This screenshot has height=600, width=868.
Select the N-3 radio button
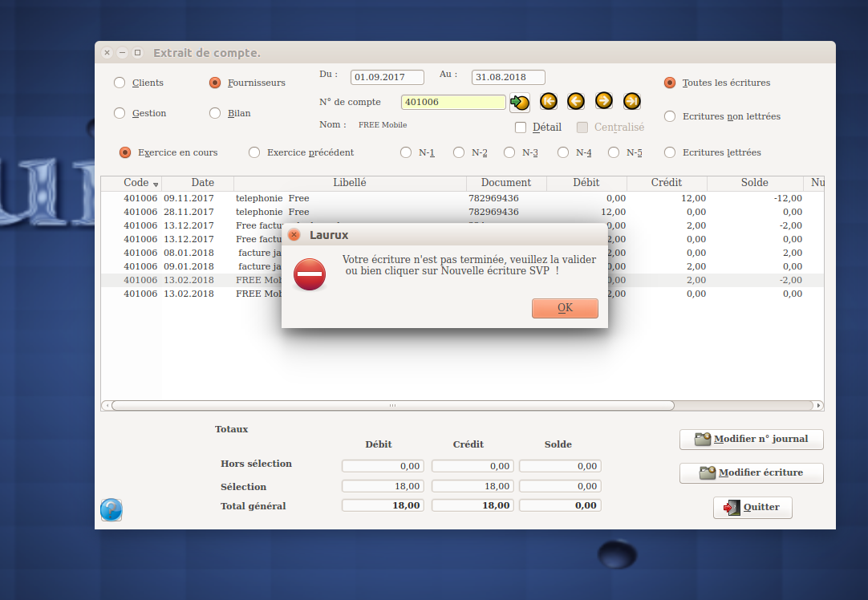pos(509,152)
